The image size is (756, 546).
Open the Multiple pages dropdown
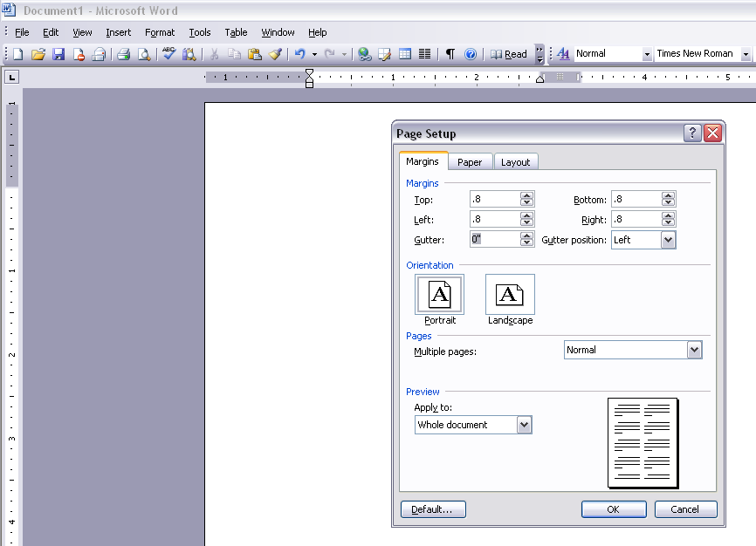point(694,350)
